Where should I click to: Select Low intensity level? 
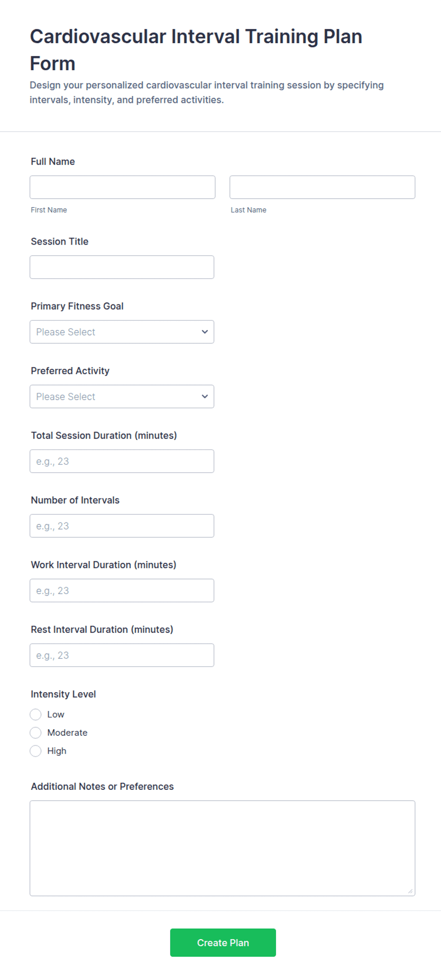pyautogui.click(x=36, y=714)
